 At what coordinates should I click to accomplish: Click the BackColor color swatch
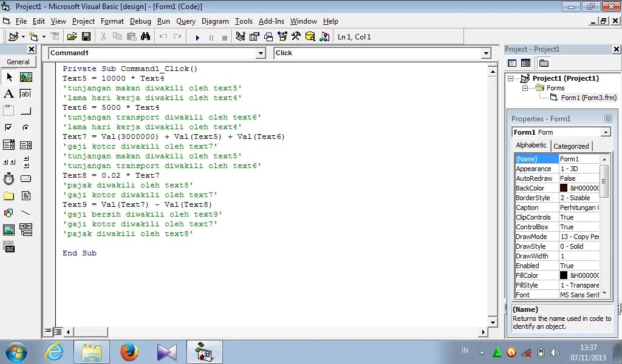tap(564, 188)
